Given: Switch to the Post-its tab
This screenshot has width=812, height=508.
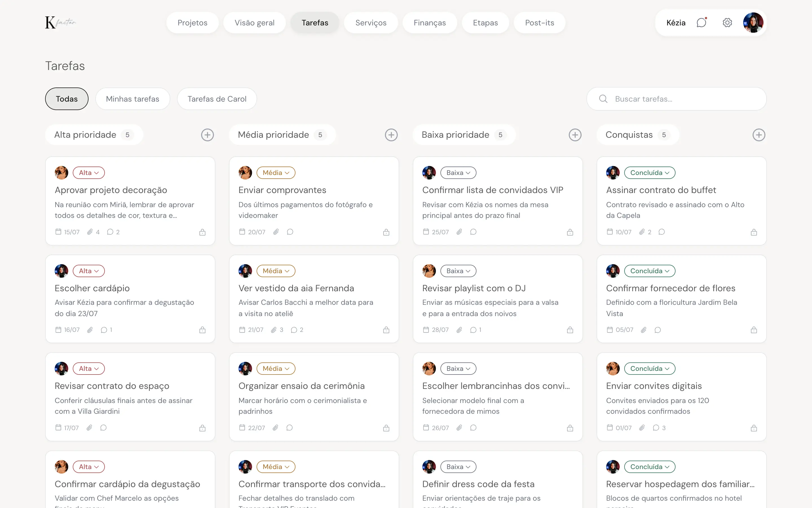Looking at the screenshot, I should tap(540, 23).
